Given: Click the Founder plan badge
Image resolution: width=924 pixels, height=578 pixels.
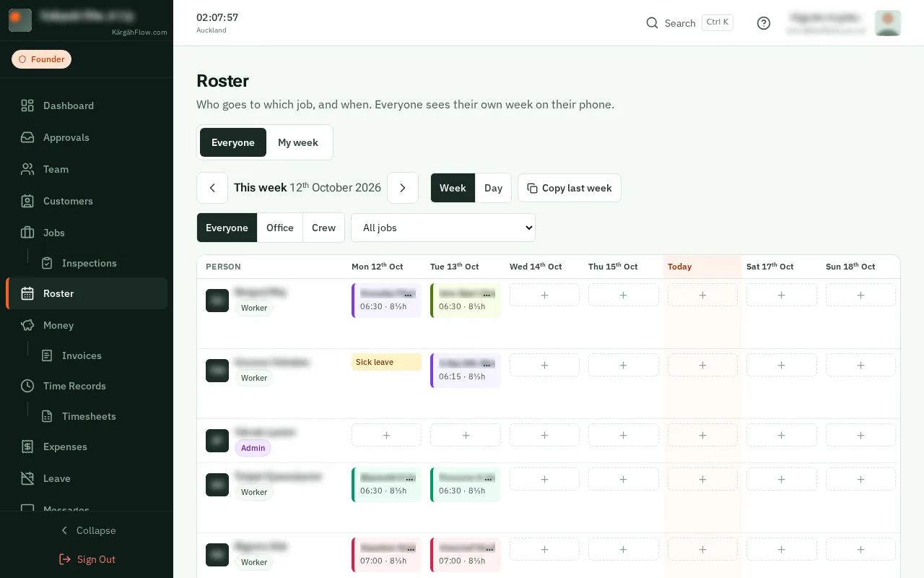Looking at the screenshot, I should (41, 59).
